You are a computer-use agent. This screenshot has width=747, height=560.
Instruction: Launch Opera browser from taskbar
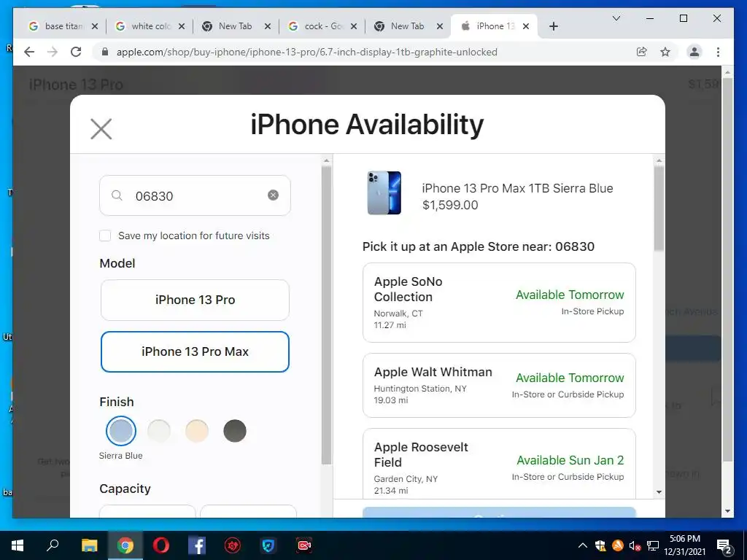pos(161,545)
